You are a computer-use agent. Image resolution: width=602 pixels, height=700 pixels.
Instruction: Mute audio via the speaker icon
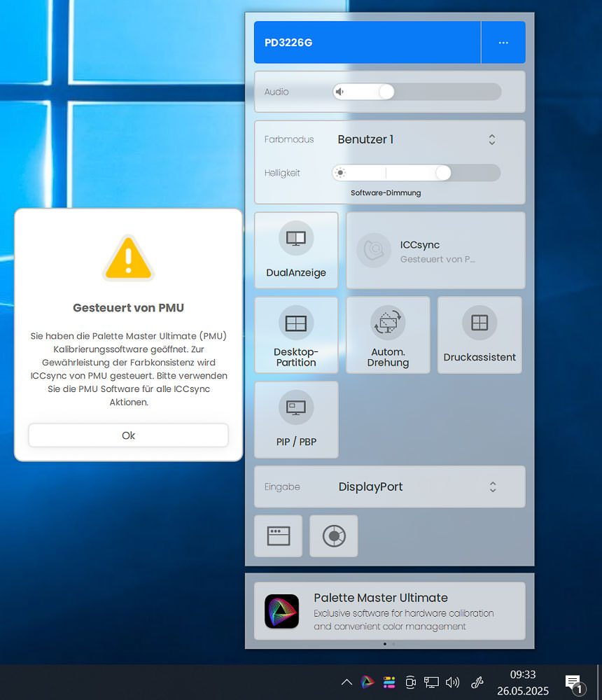click(340, 92)
